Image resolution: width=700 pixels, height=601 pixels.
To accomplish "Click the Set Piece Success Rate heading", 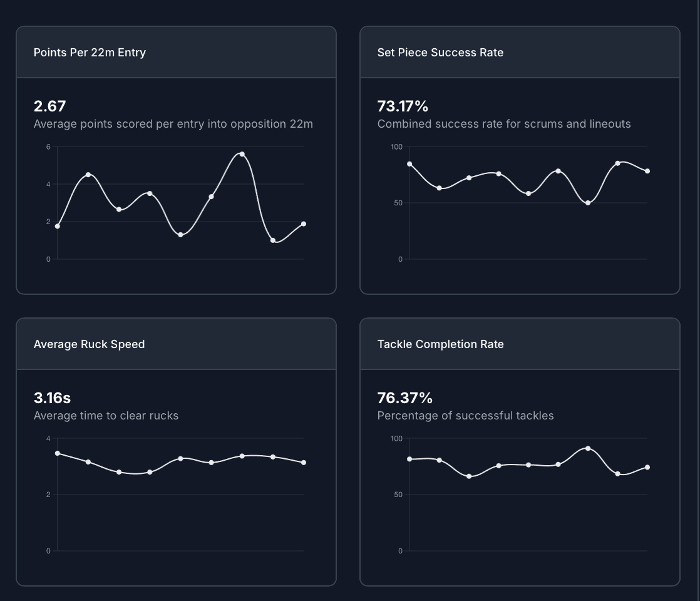I will click(440, 53).
